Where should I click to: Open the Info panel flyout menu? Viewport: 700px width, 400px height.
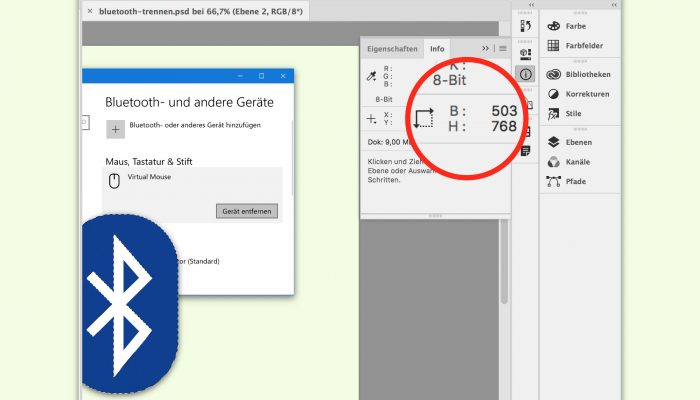click(x=503, y=49)
